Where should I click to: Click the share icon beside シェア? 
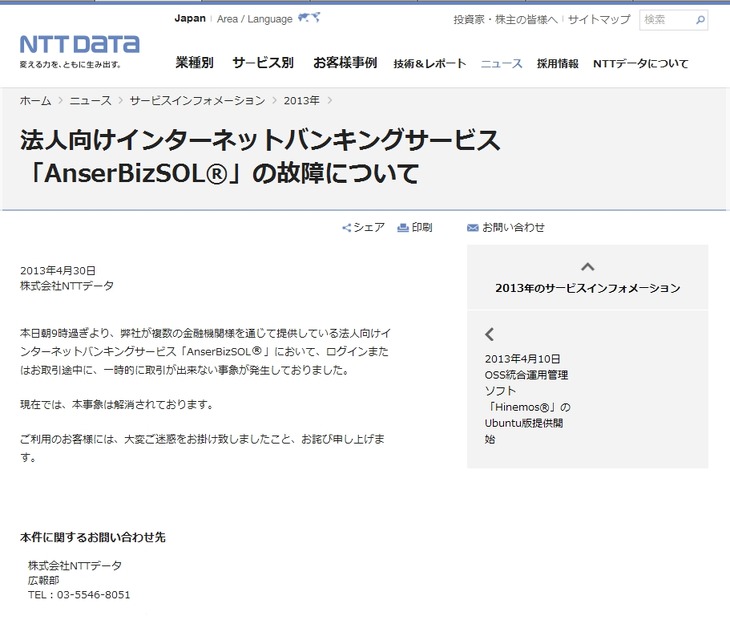pos(346,228)
